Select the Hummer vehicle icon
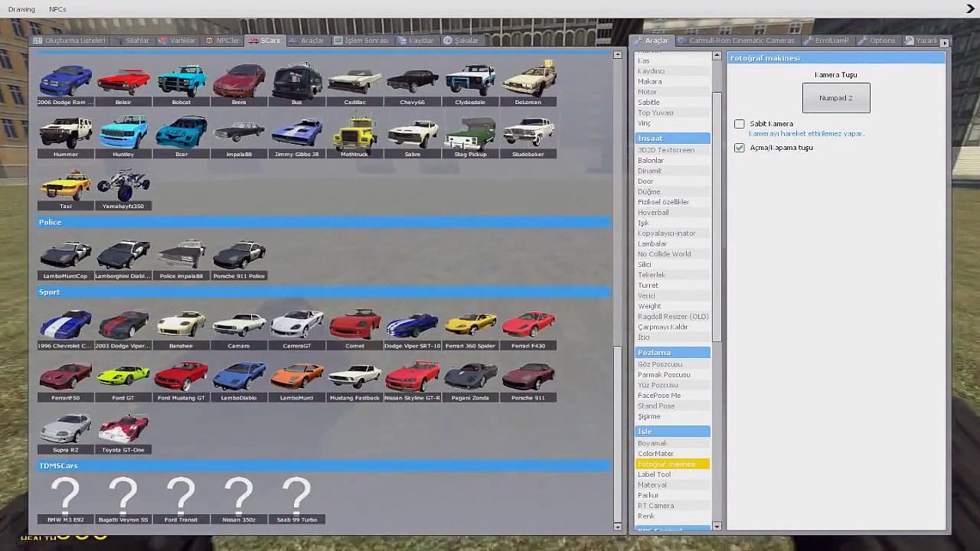980x551 pixels. point(66,135)
